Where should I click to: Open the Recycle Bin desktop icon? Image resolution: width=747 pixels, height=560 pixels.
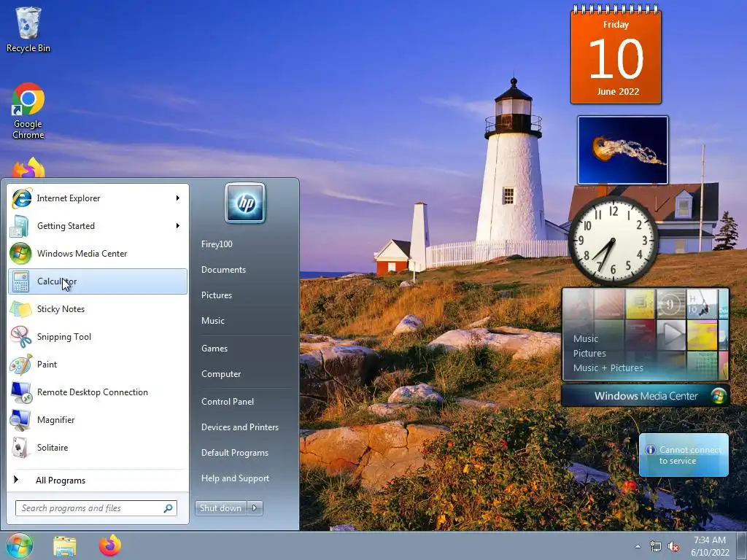click(28, 29)
